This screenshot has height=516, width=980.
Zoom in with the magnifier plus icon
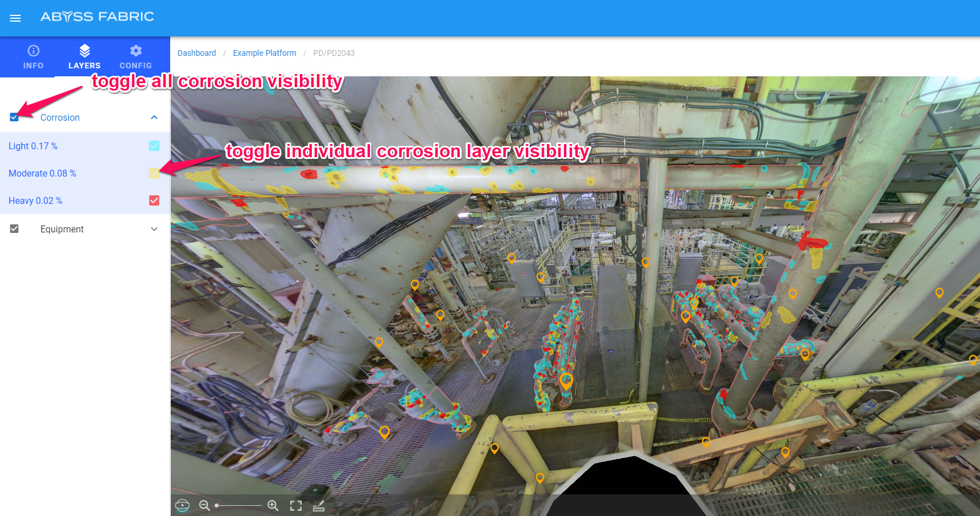point(273,506)
